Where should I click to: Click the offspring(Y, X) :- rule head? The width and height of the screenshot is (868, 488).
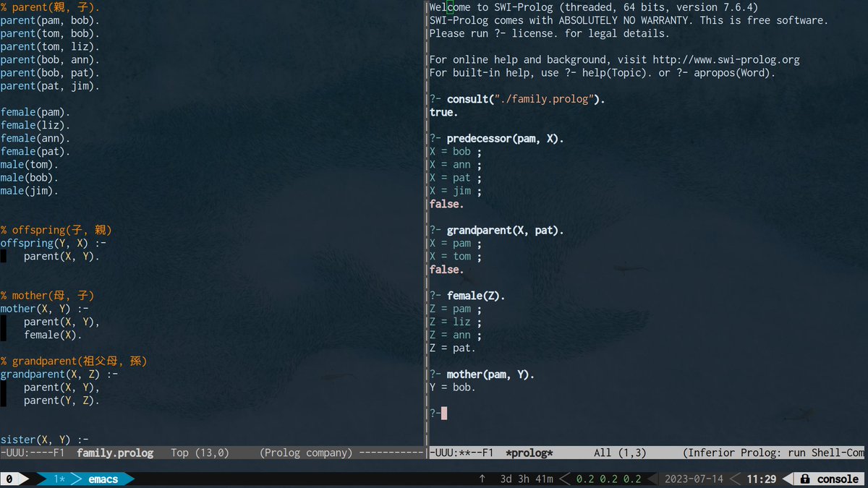(x=54, y=243)
